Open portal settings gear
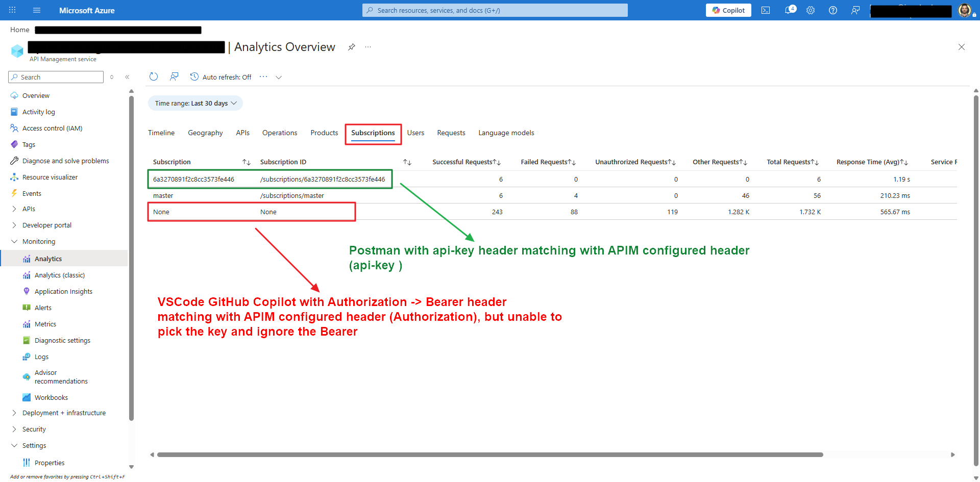This screenshot has height=482, width=980. coord(811,10)
